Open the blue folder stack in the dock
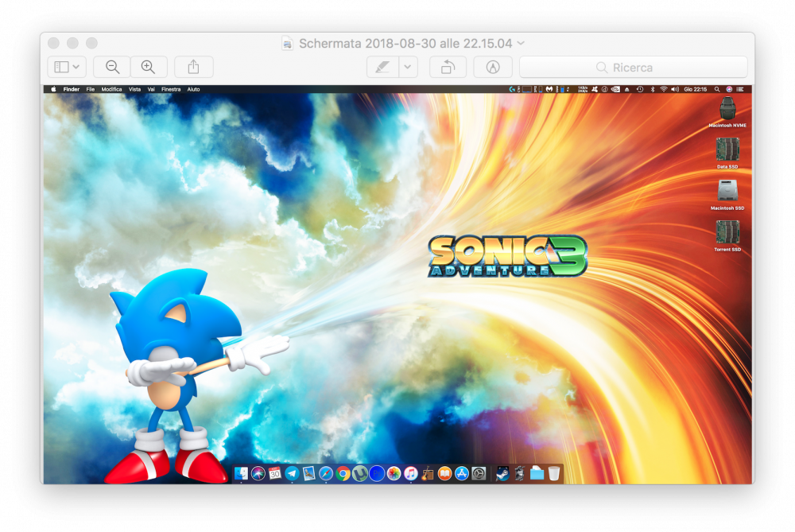795x532 pixels. (x=537, y=474)
